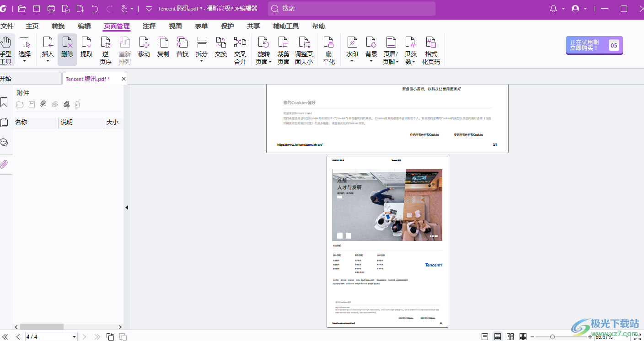Click the 调整页面大小 tool
Viewport: 644px width, 341px height.
click(304, 50)
